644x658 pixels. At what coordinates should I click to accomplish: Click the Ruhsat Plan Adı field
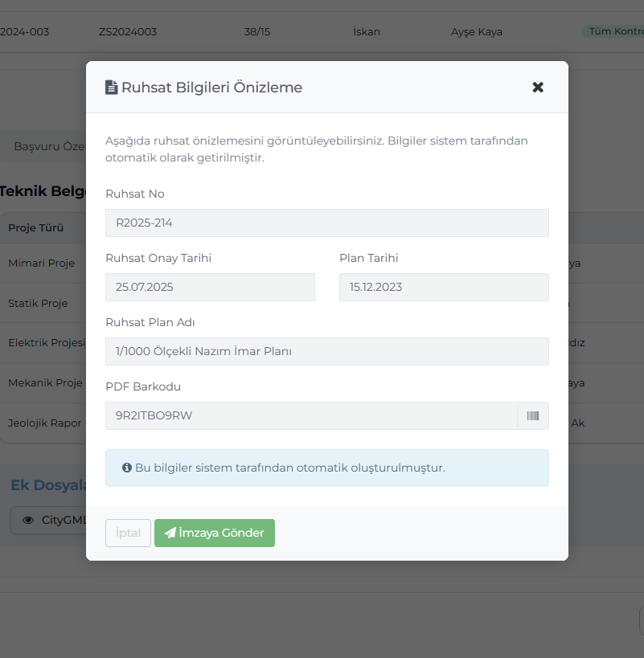326,352
